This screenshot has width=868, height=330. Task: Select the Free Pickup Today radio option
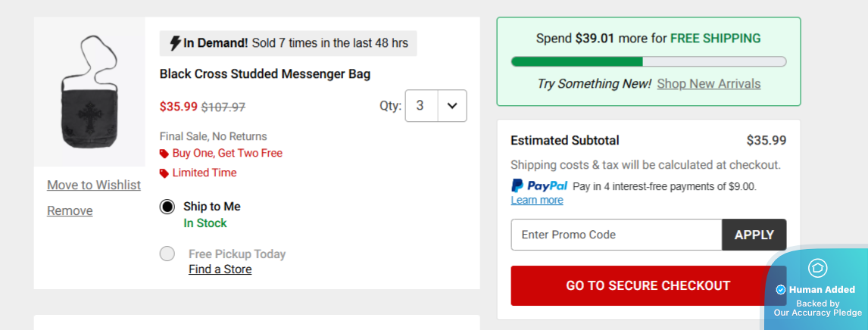[167, 254]
